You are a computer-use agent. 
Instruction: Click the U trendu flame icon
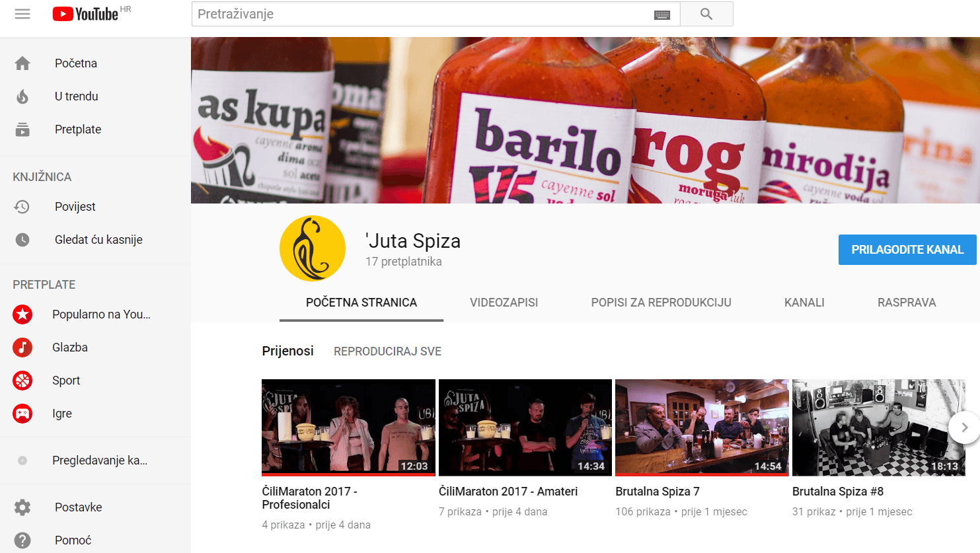(x=22, y=96)
